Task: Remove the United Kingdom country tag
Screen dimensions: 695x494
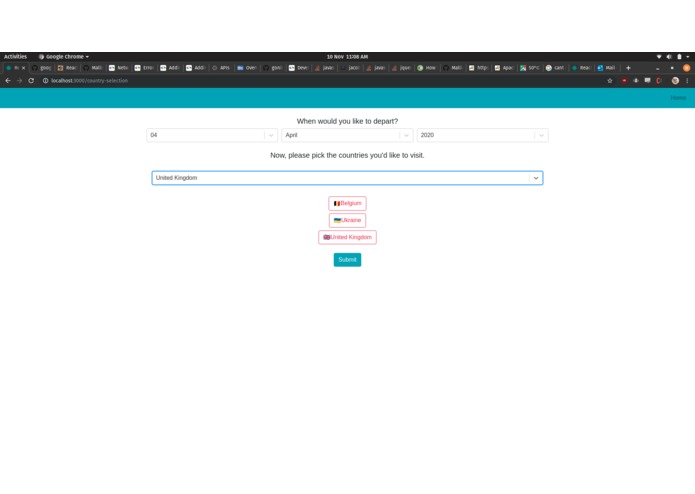Action: tap(348, 237)
